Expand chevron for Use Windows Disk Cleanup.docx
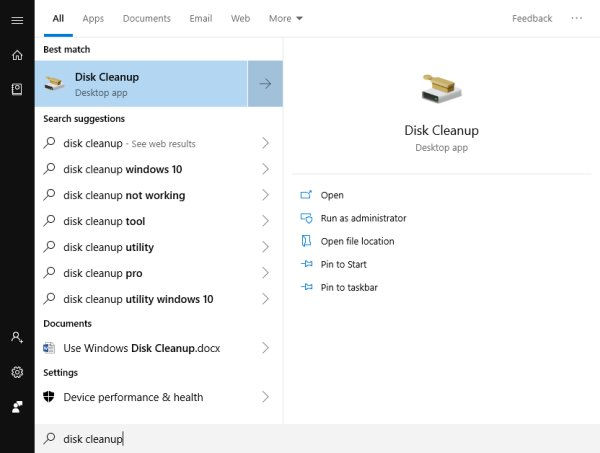The width and height of the screenshot is (600, 453). coord(265,348)
